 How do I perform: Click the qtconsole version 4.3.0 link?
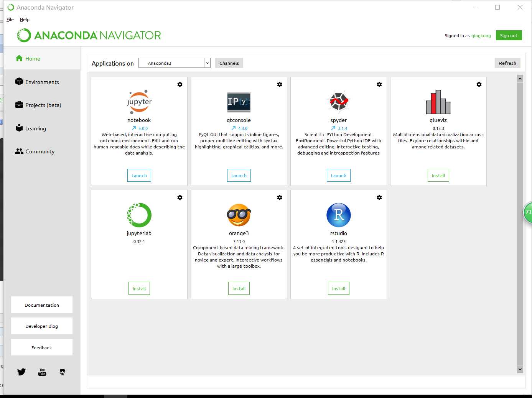pos(243,128)
